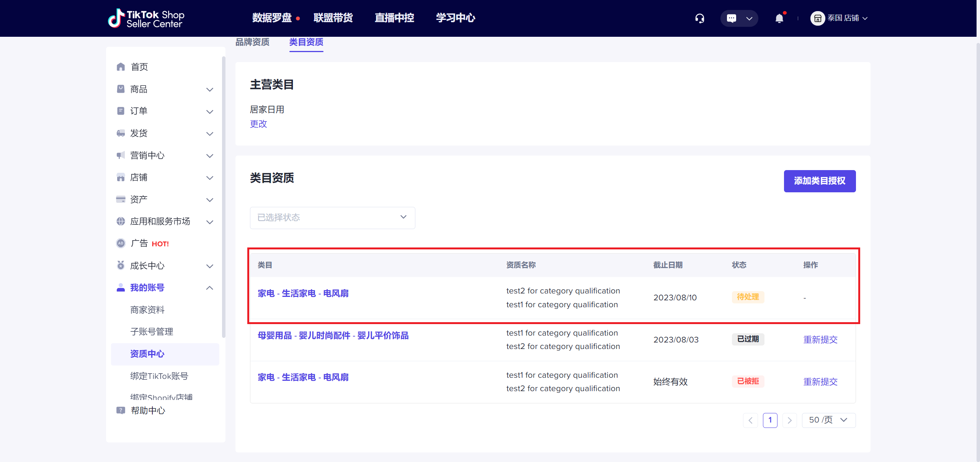The height and width of the screenshot is (462, 980).
Task: Click the 首页 home icon in sidebar
Action: 121,67
